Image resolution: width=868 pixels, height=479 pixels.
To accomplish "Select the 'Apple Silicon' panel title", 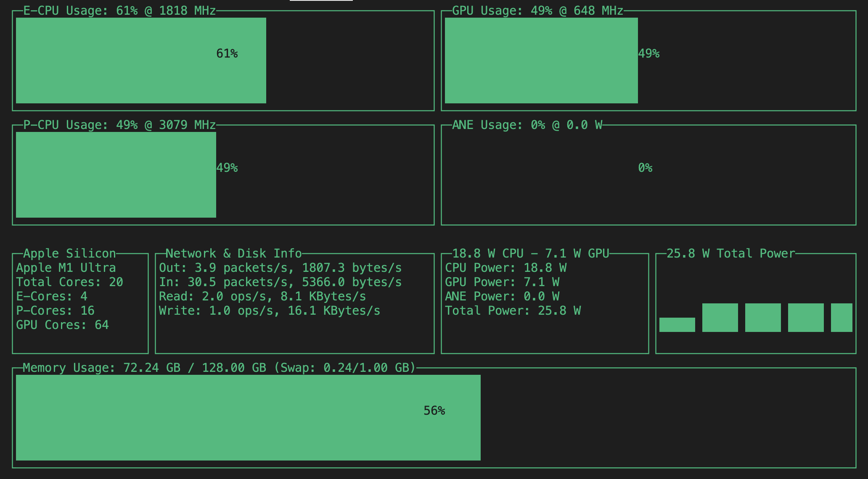I will pos(69,253).
